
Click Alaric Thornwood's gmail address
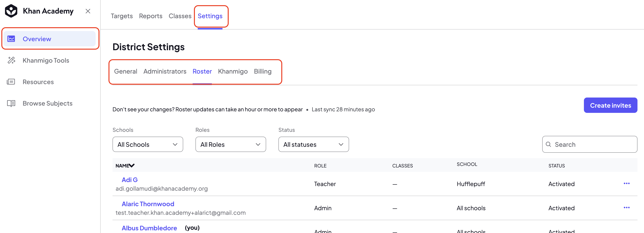point(180,213)
